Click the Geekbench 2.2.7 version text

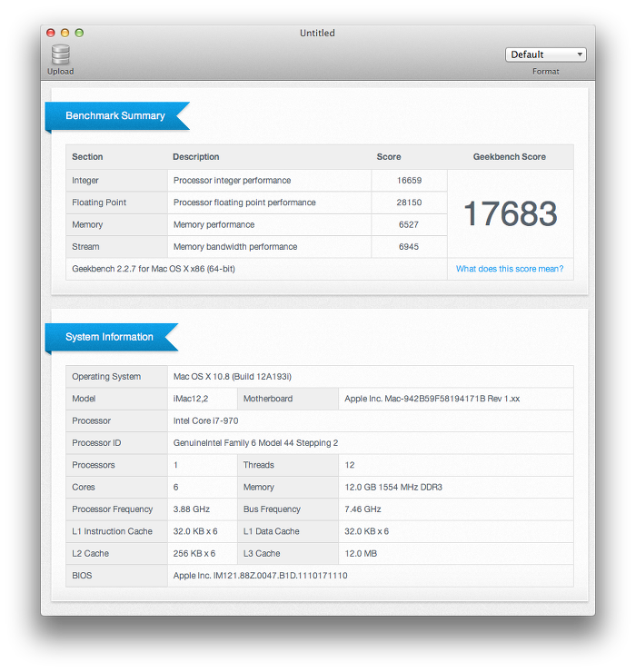click(x=154, y=269)
